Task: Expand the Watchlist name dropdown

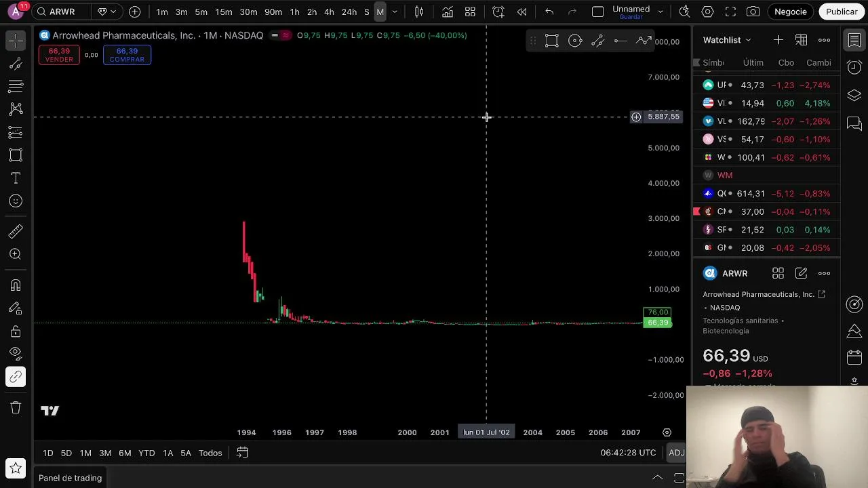Action: tap(728, 40)
